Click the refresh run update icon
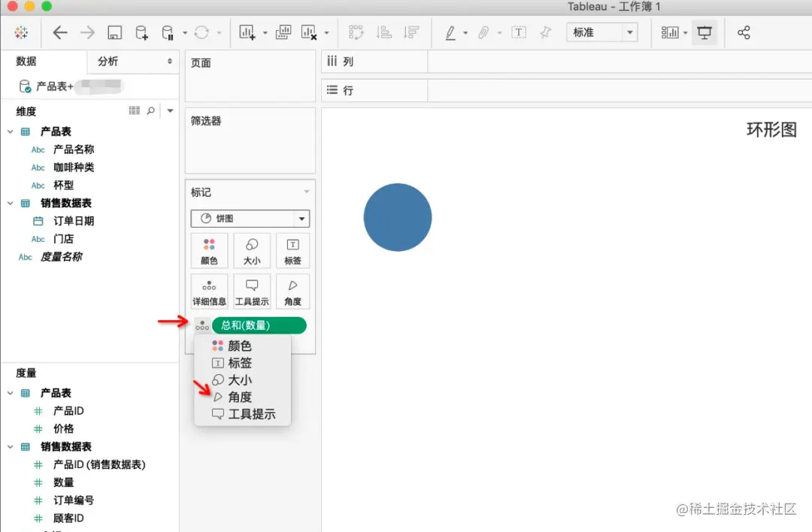 point(201,32)
